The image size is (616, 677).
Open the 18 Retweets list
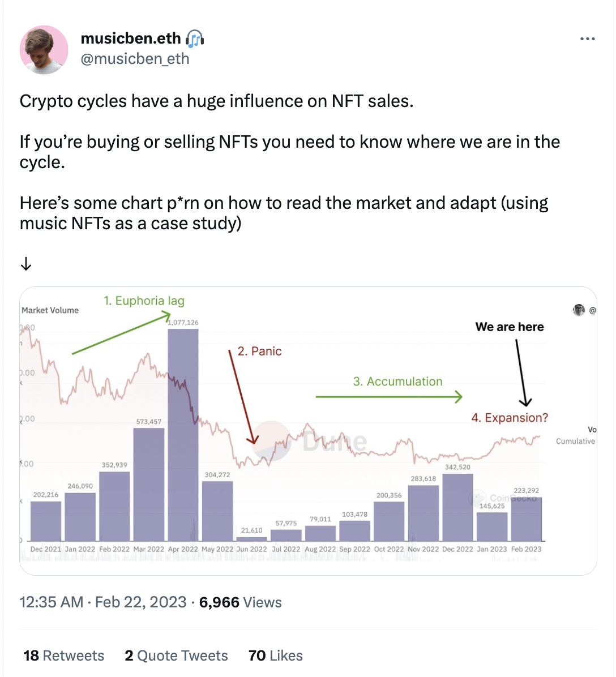(x=63, y=655)
